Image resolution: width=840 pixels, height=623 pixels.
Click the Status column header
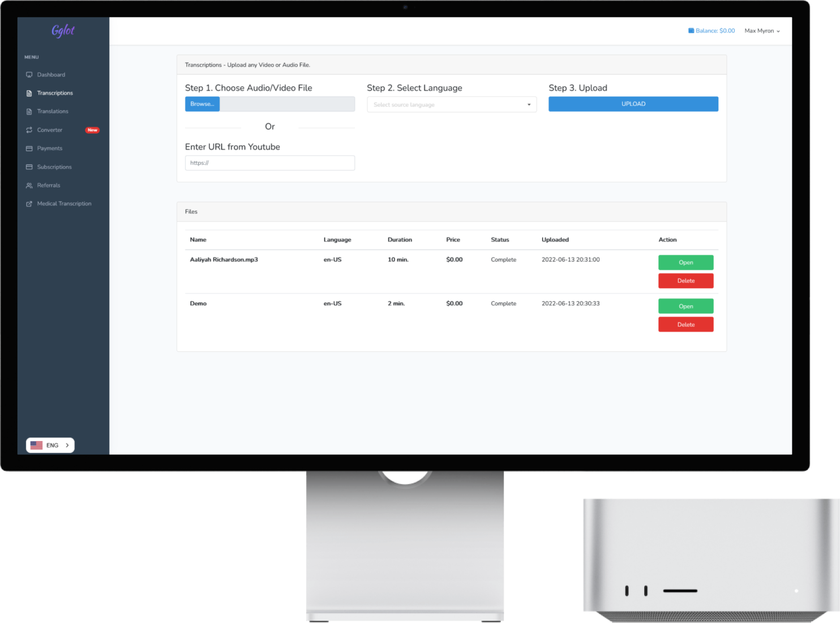[x=500, y=240]
